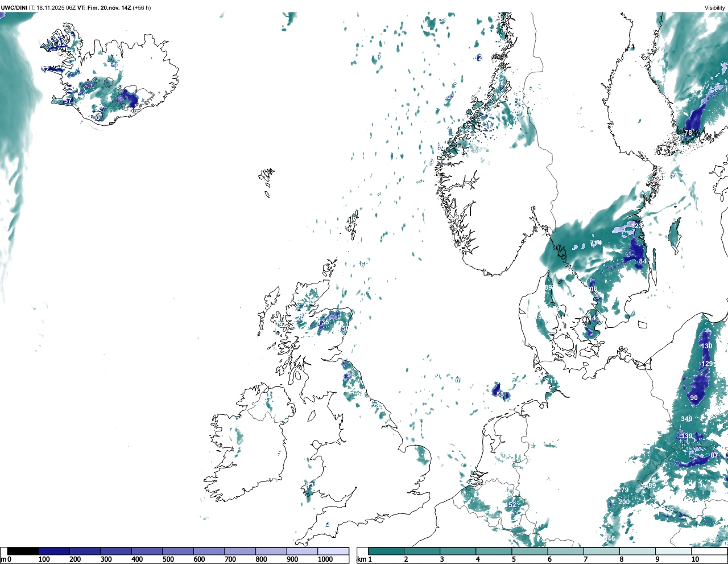The width and height of the screenshot is (728, 564).
Task: Click the 1–2 km dark teal swatch
Action: tap(386, 551)
